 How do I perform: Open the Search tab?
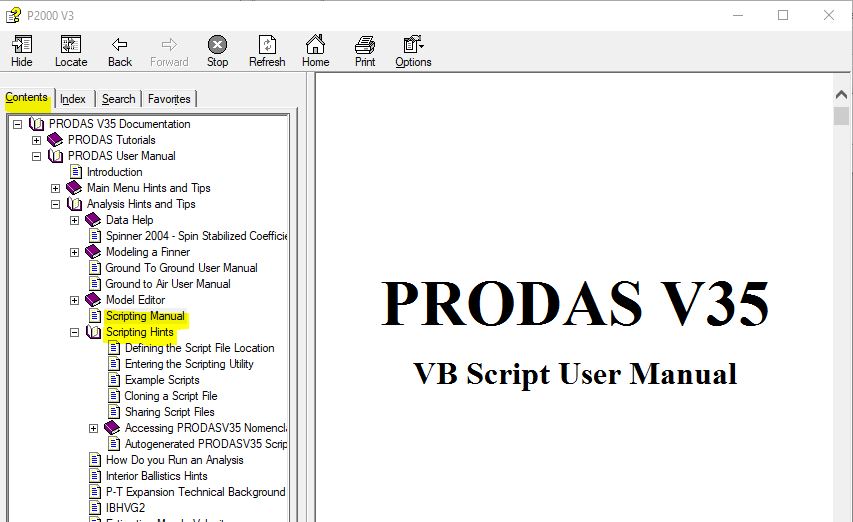coord(118,99)
